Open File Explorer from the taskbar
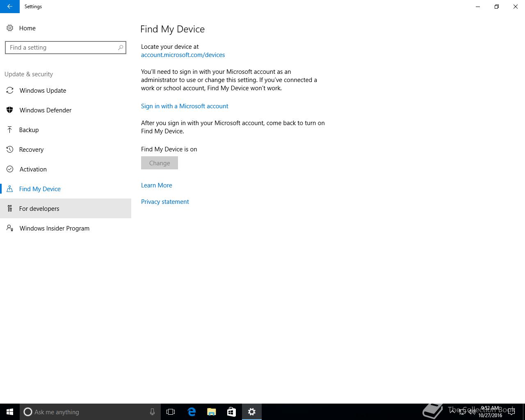 tap(212, 412)
